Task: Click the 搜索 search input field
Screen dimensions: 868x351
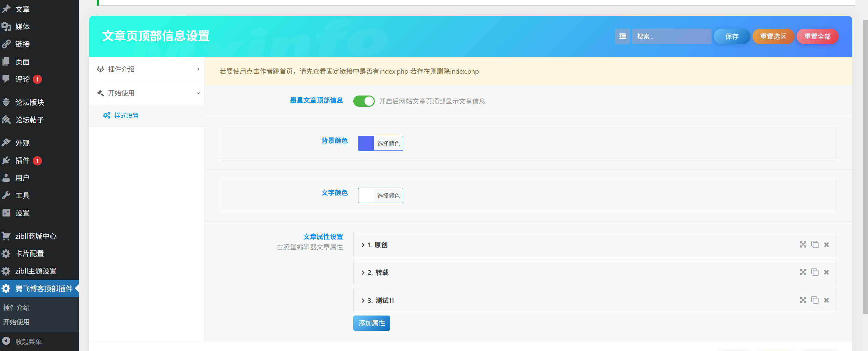Action: click(671, 36)
